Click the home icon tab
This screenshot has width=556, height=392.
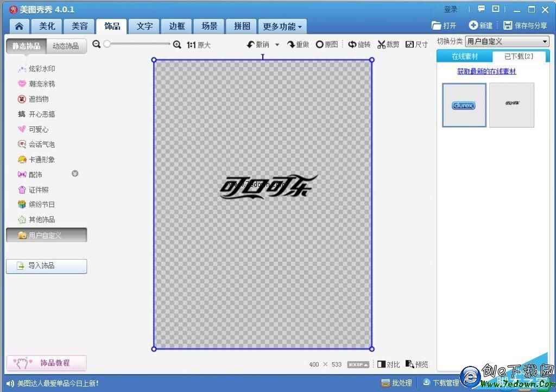click(19, 26)
